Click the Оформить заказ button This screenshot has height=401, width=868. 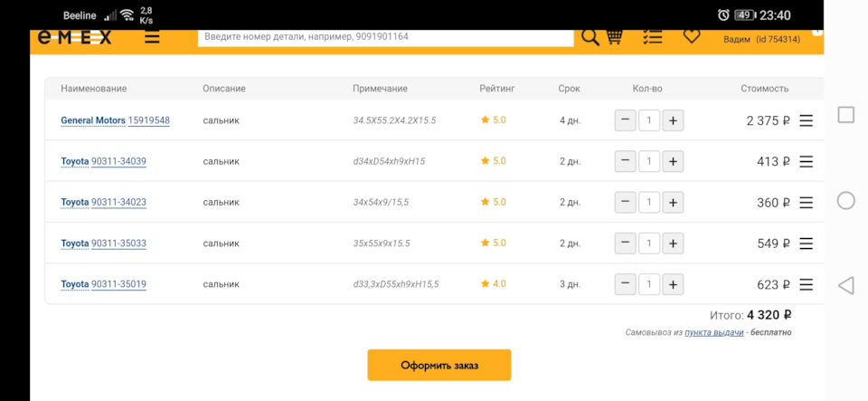click(439, 365)
